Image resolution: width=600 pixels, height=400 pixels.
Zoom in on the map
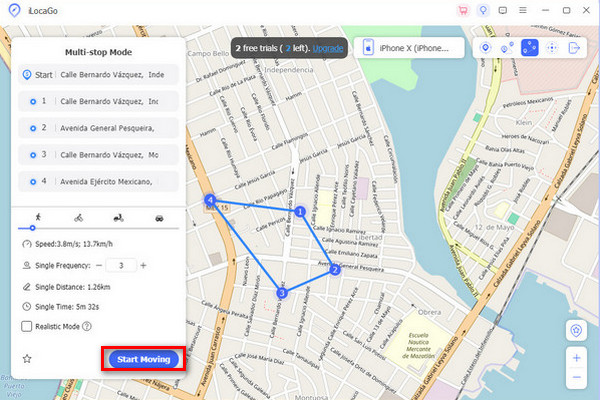click(x=575, y=358)
